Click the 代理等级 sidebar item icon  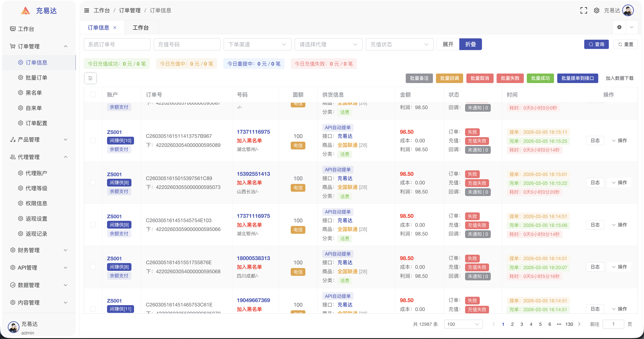click(x=21, y=188)
